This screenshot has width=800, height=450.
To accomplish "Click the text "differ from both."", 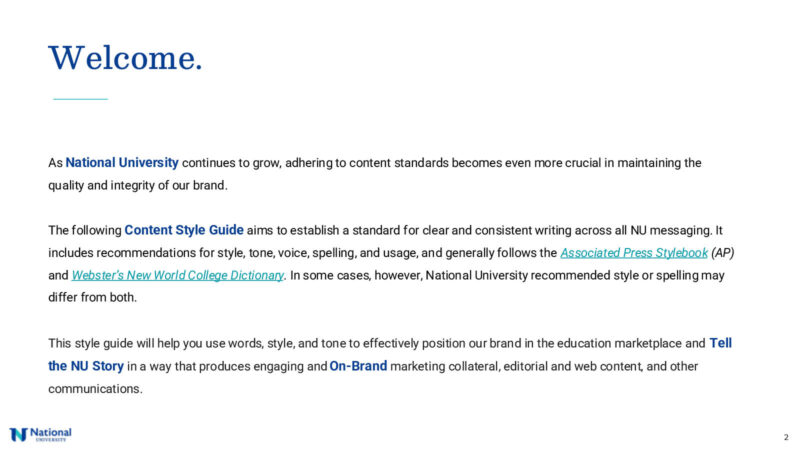I will point(90,297).
